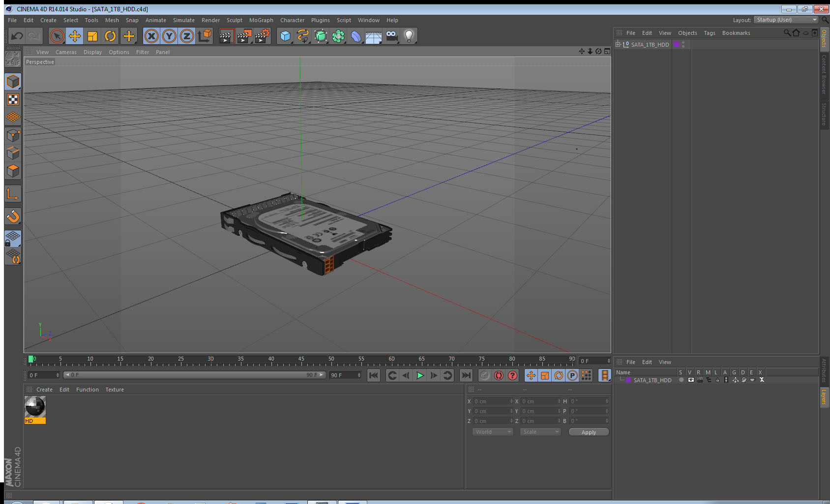Activate the Scale tool in top toolbar
Viewport: 830px width, 504px height.
coord(92,36)
